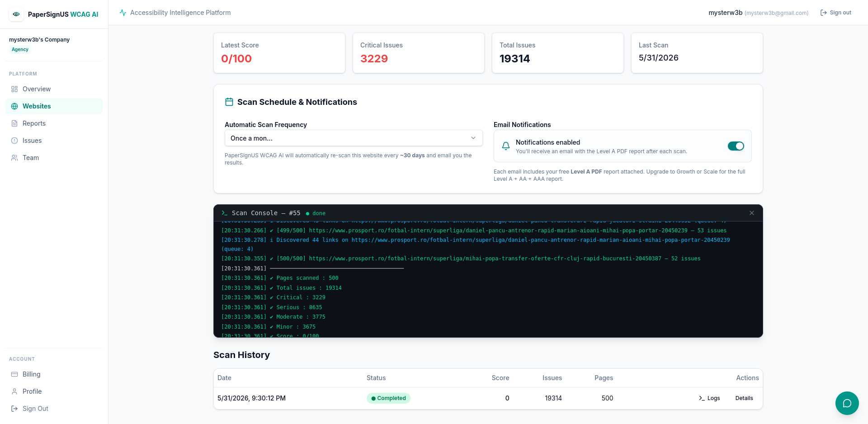The height and width of the screenshot is (424, 868).
Task: Click the Date column header
Action: click(224, 378)
